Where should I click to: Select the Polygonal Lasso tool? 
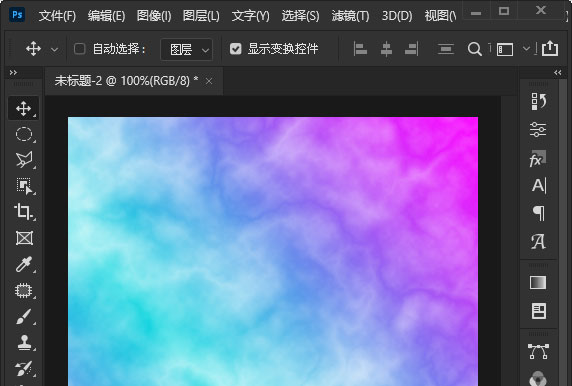click(24, 160)
